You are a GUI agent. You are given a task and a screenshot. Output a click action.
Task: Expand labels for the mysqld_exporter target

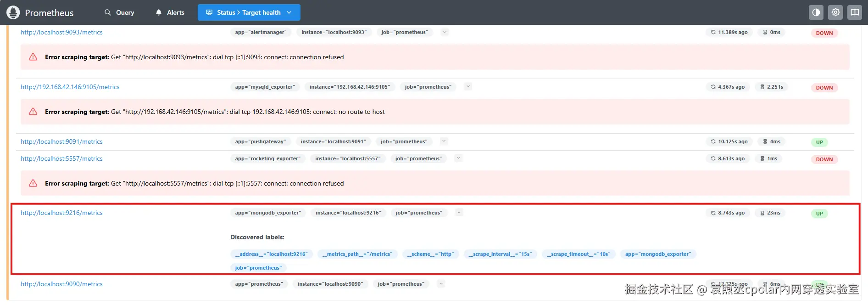pyautogui.click(x=468, y=86)
